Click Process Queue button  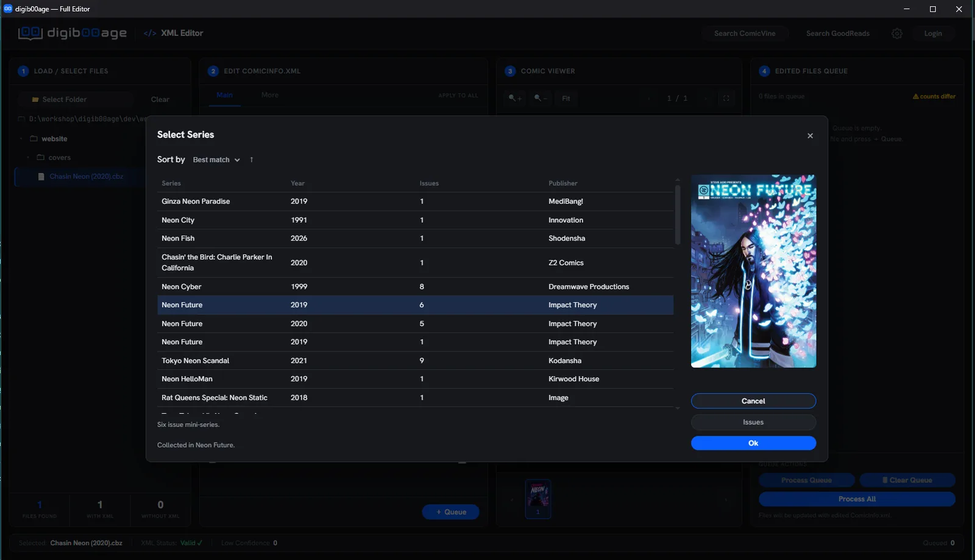pyautogui.click(x=806, y=480)
